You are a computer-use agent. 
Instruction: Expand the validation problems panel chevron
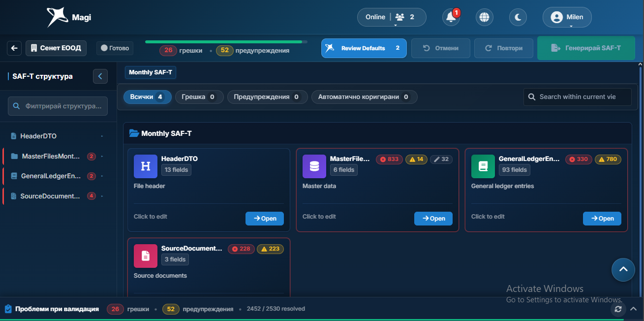[634, 309]
